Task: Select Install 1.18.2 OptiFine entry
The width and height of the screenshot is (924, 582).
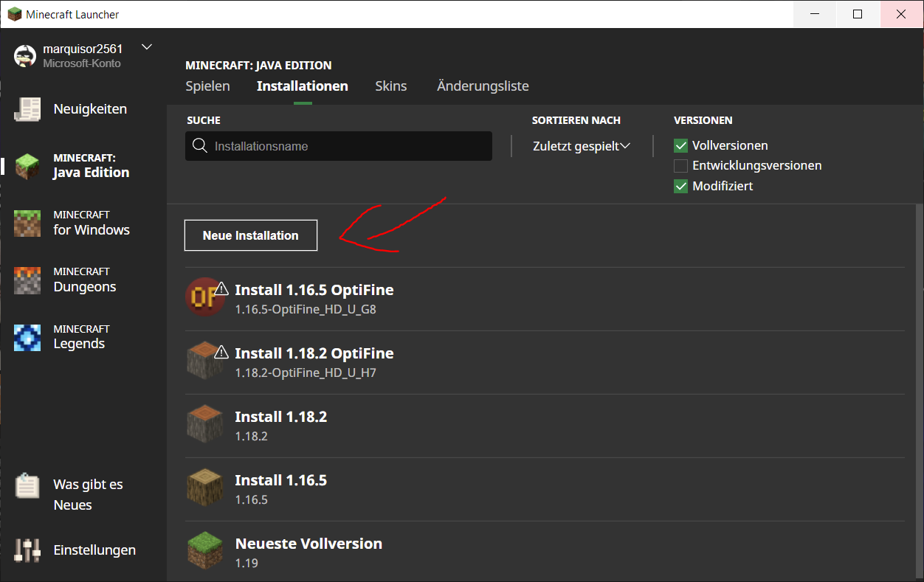Action: click(545, 362)
